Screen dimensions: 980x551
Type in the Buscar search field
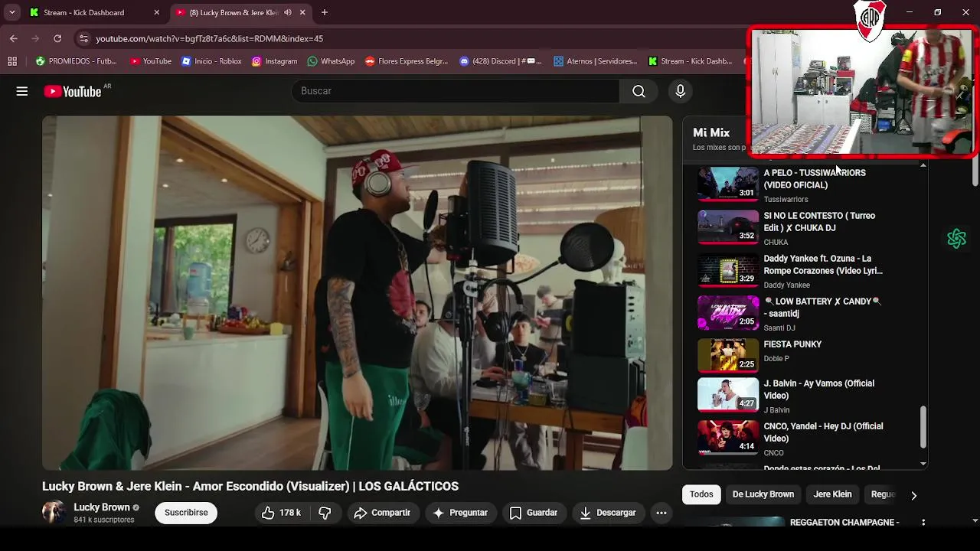(x=456, y=91)
